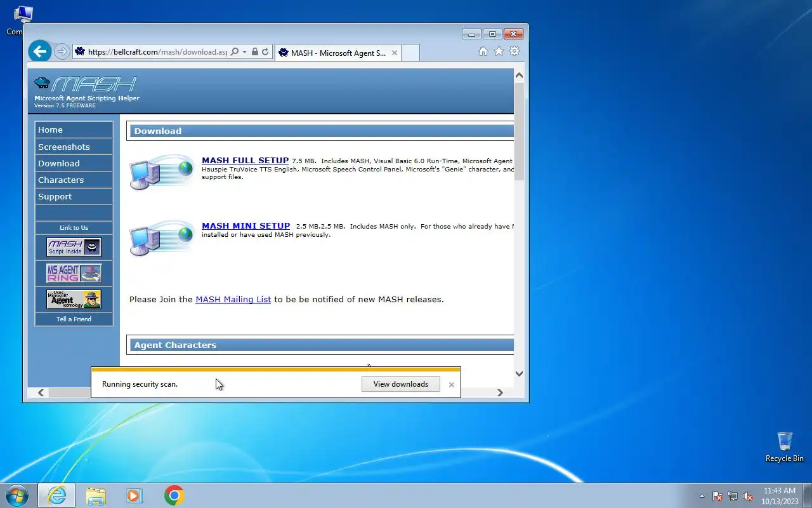Viewport: 812px width, 508px height.
Task: Click the muted volume tray icon
Action: (x=748, y=496)
